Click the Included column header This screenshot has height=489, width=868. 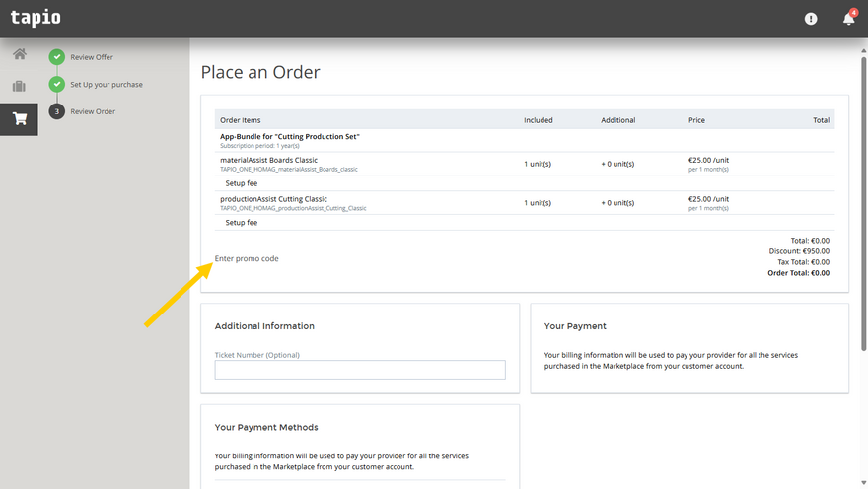pos(539,120)
